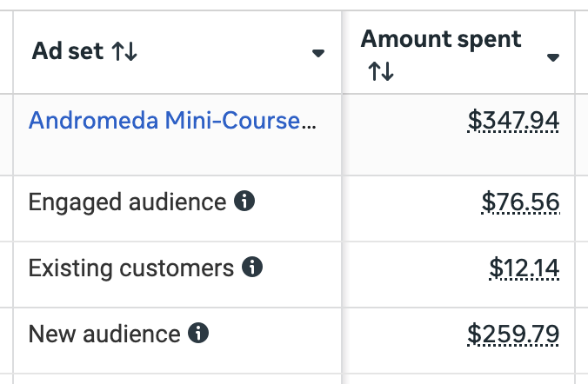Click the empty cell below $259.79
The image size is (588, 384).
tap(459, 378)
